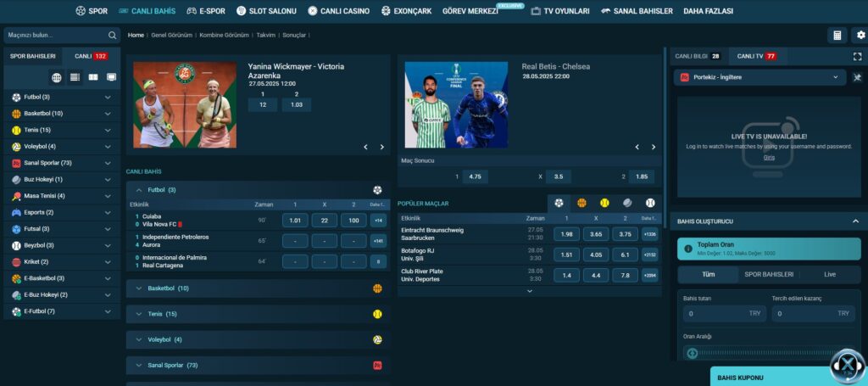
Task: Click the Giriş login link
Action: coord(769,157)
